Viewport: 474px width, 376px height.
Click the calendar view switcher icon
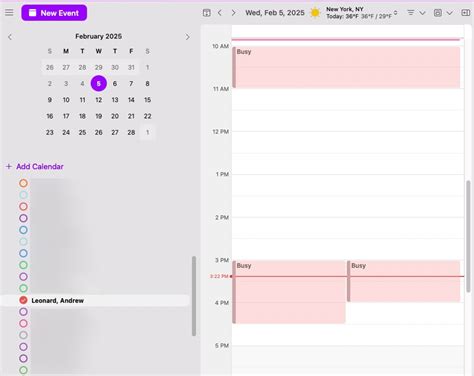point(438,13)
